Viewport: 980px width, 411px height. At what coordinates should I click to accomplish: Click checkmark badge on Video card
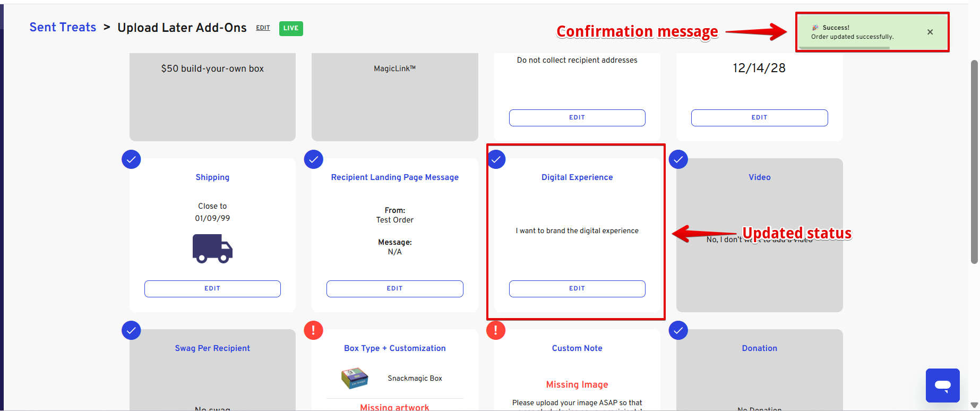point(678,159)
